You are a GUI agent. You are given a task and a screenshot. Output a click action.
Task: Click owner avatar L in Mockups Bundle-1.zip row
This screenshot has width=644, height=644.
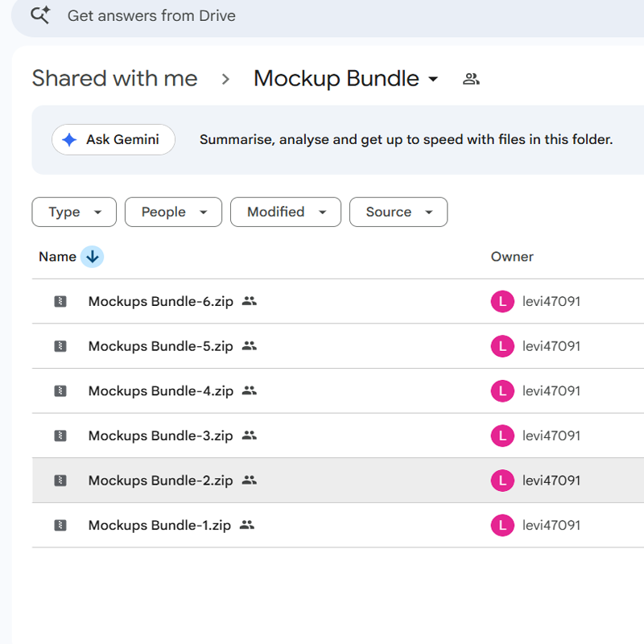pyautogui.click(x=502, y=526)
